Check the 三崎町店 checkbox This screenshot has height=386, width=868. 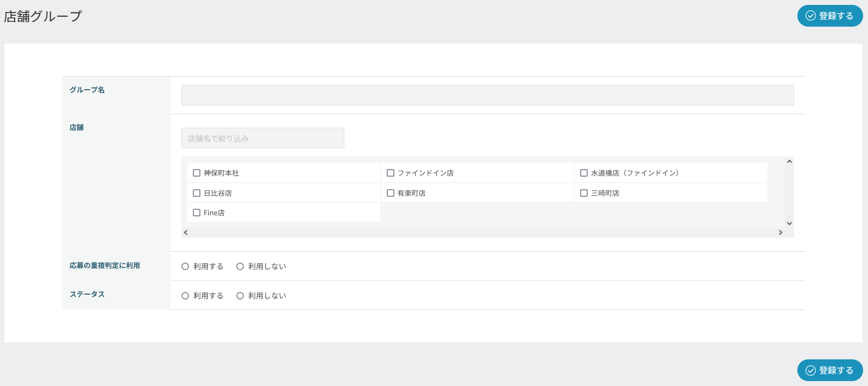[x=584, y=193]
